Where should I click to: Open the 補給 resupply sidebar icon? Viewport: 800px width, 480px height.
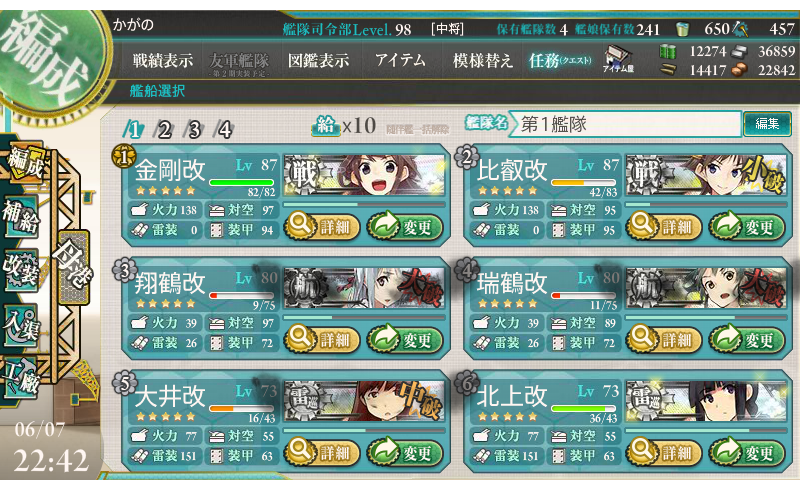[x=21, y=216]
